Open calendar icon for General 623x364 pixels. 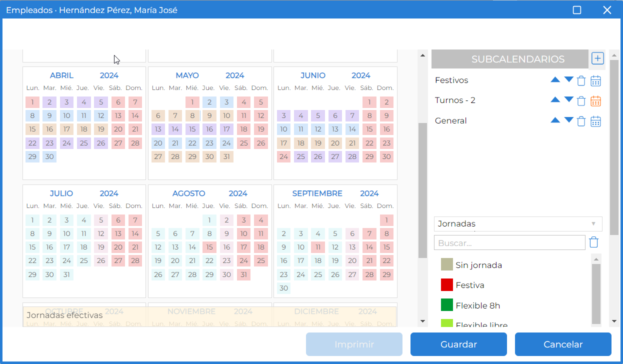[595, 121]
